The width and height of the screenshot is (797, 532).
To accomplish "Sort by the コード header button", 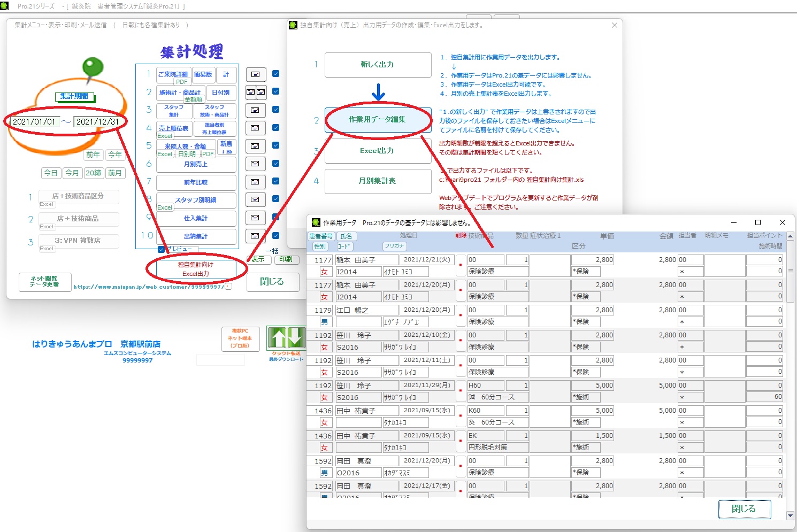I will 344,246.
